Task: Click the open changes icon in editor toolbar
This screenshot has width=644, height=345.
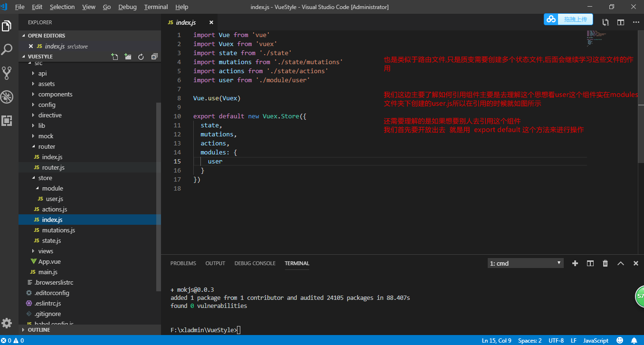Action: (x=606, y=22)
